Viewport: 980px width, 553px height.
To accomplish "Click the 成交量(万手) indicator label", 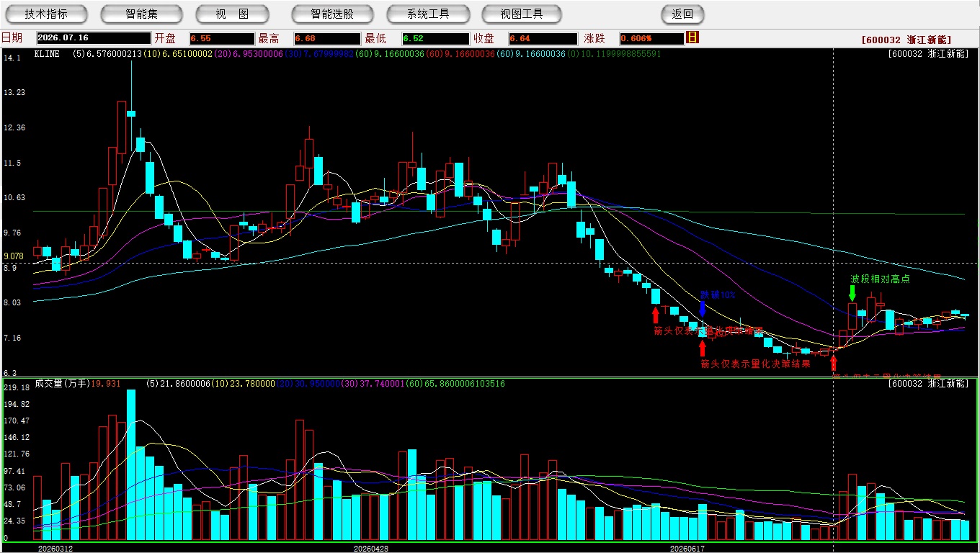I will point(61,384).
